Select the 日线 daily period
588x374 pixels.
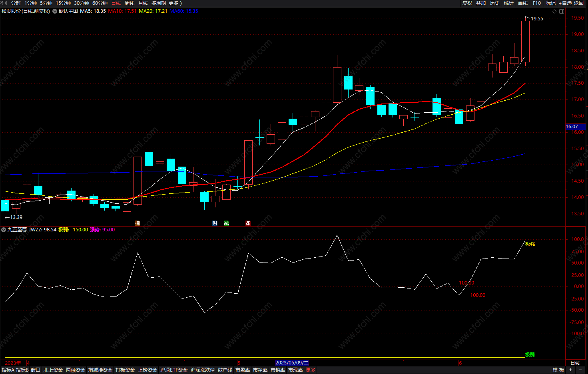pos(116,3)
